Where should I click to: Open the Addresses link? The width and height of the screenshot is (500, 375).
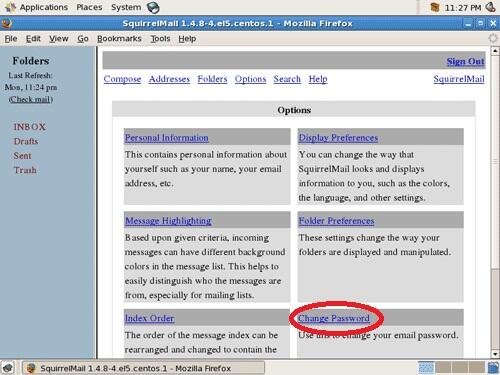[169, 79]
